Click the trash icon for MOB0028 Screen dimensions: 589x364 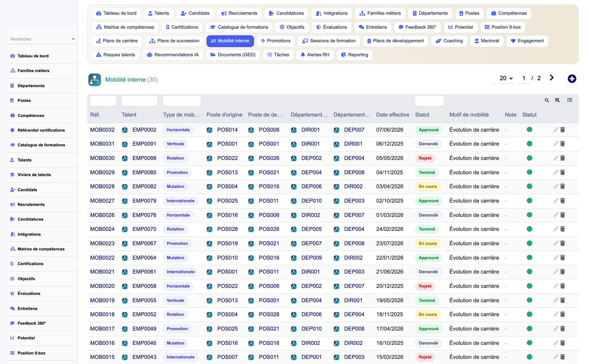click(x=563, y=186)
